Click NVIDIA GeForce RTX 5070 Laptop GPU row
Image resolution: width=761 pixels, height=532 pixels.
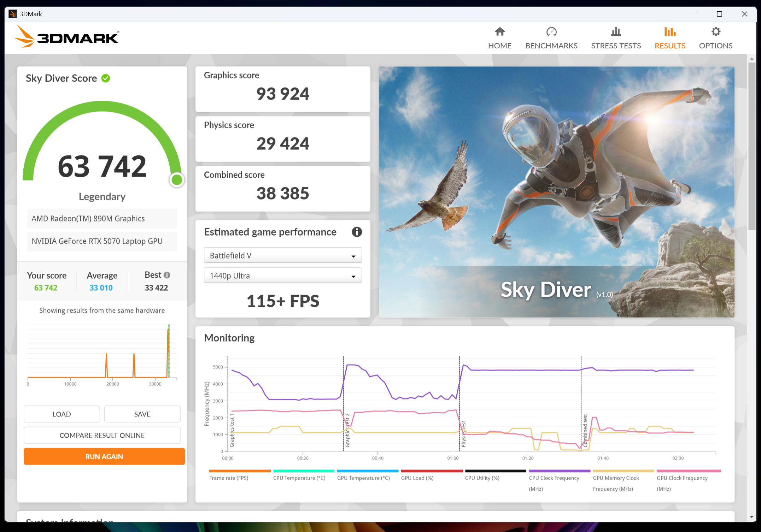coord(102,241)
